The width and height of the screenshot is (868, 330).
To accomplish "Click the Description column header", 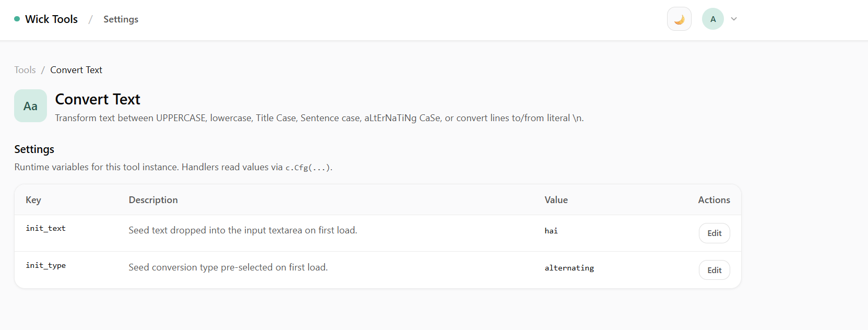I will point(153,200).
